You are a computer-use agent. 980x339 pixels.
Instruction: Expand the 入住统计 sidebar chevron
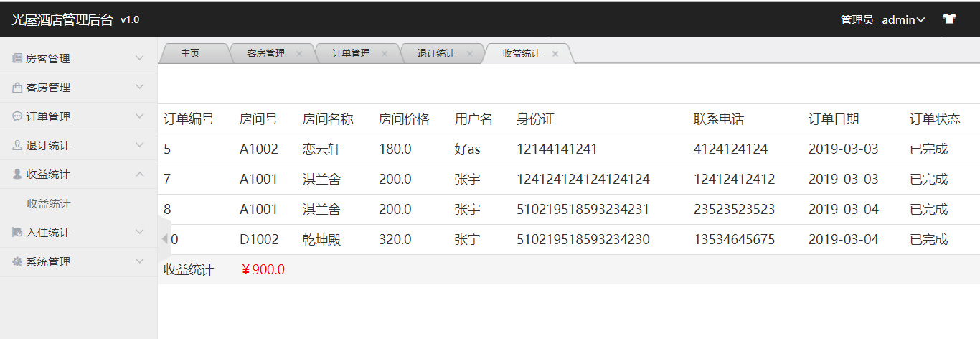click(140, 232)
